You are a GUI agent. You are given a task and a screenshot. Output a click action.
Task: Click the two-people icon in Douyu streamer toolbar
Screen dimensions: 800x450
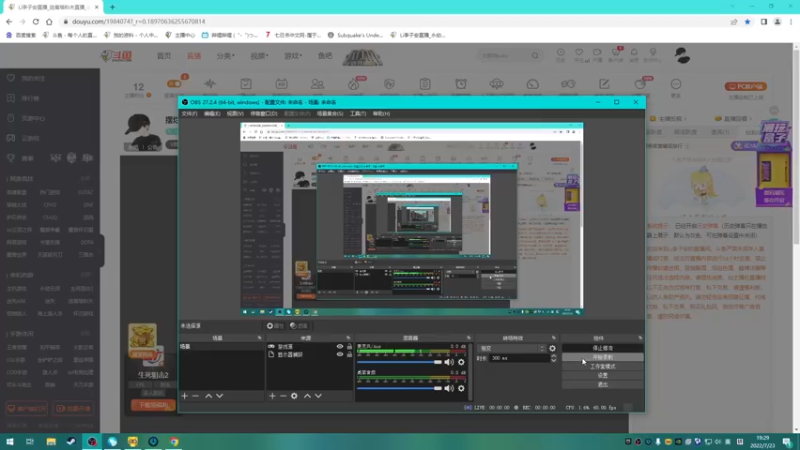317,84
